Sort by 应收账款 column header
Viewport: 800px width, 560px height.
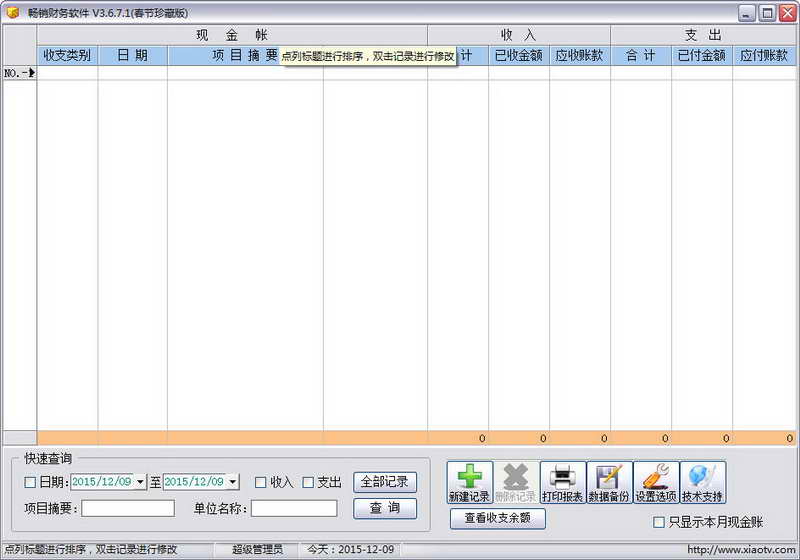pyautogui.click(x=580, y=55)
